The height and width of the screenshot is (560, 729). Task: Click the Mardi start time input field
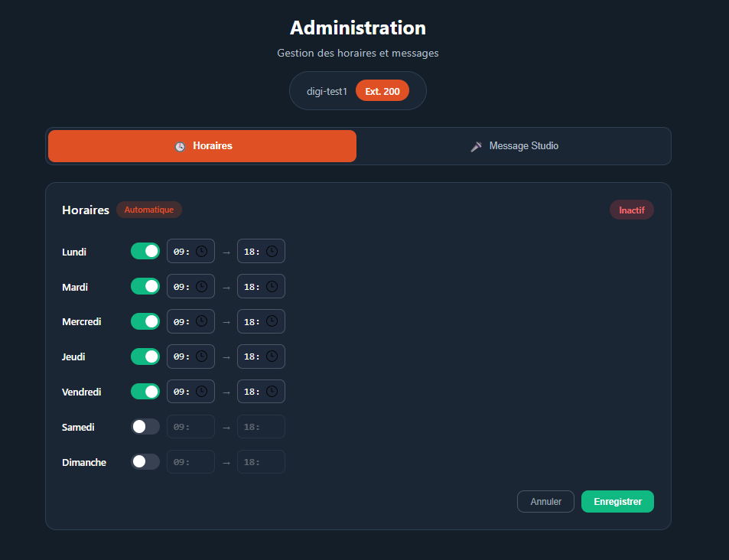point(185,286)
